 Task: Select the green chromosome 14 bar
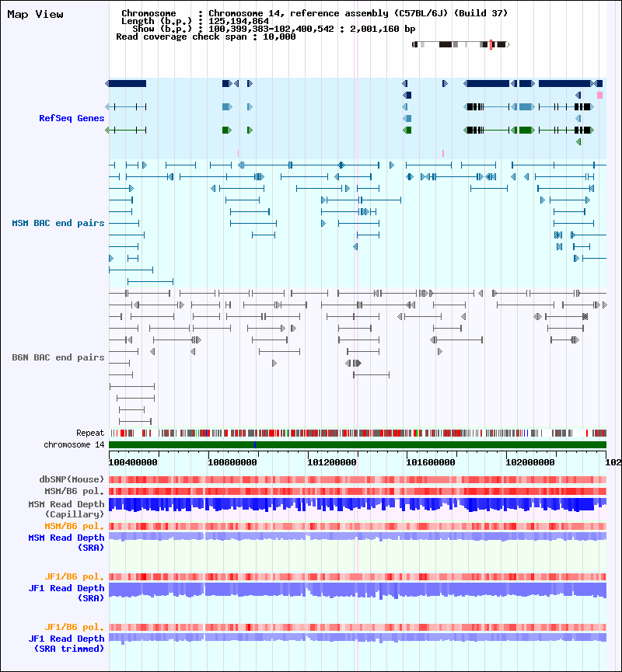pyautogui.click(x=358, y=445)
